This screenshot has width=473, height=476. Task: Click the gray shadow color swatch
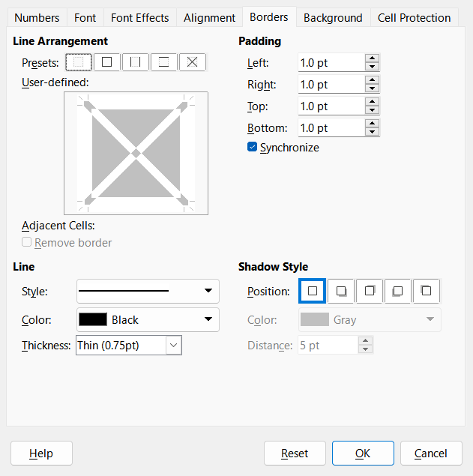click(315, 319)
